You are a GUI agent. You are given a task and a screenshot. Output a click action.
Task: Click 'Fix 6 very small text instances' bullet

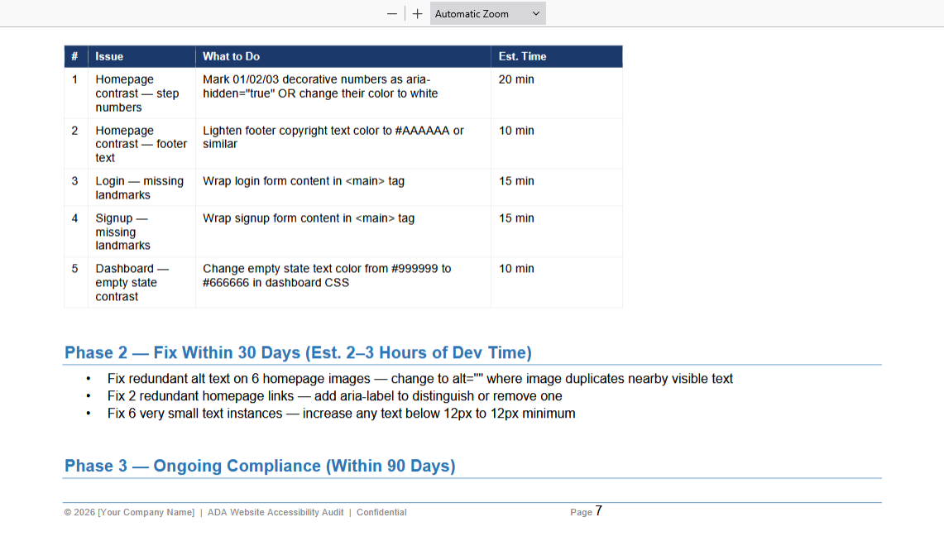click(342, 414)
